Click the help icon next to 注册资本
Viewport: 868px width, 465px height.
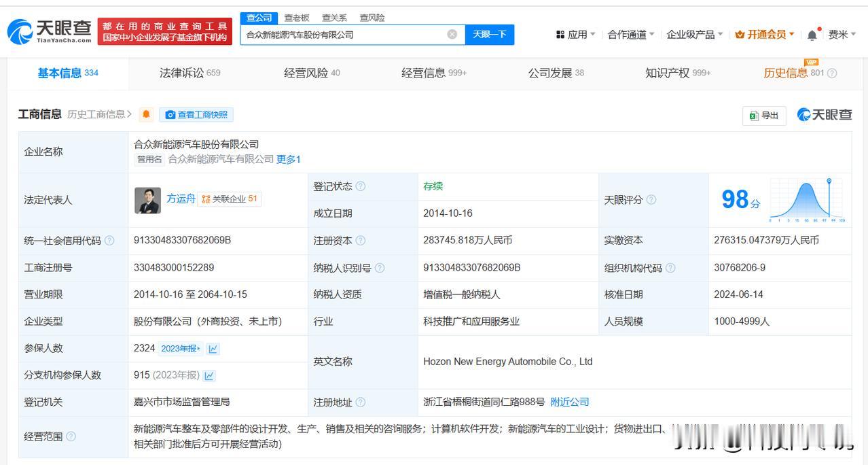click(361, 241)
